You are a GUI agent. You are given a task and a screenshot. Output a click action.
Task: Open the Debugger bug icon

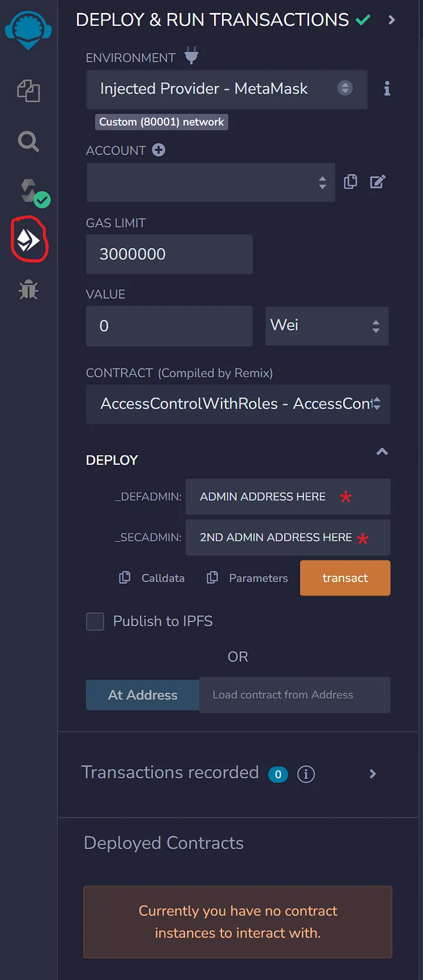point(28,290)
